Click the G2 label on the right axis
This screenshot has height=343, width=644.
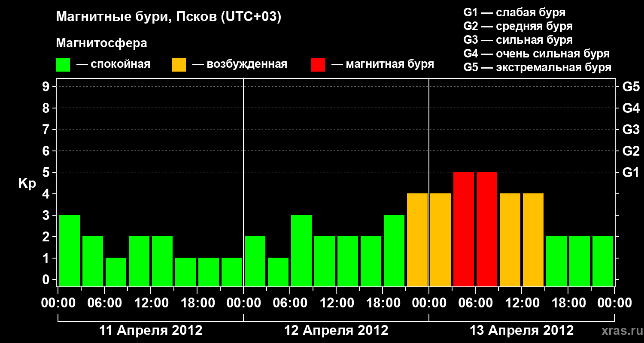tap(631, 151)
